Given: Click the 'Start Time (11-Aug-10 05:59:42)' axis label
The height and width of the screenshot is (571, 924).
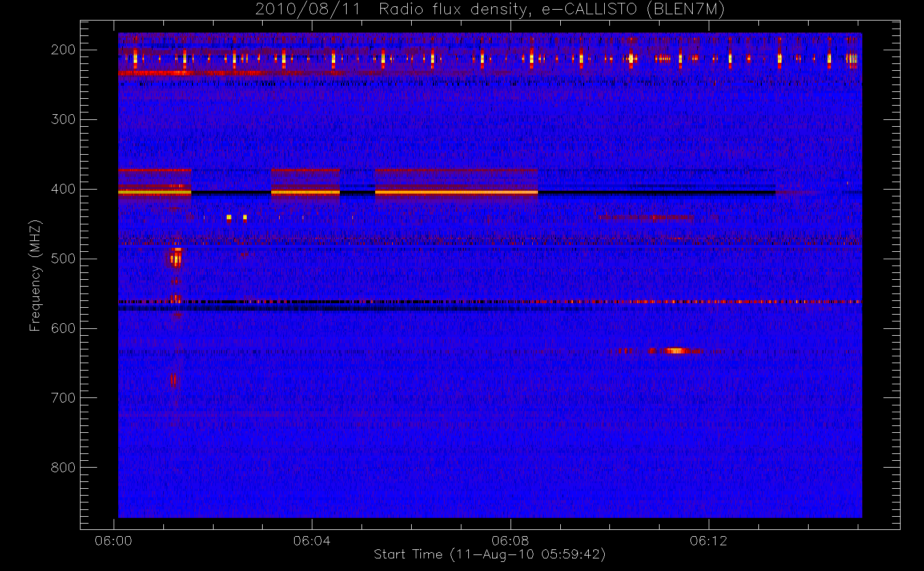Looking at the screenshot, I should (x=489, y=554).
